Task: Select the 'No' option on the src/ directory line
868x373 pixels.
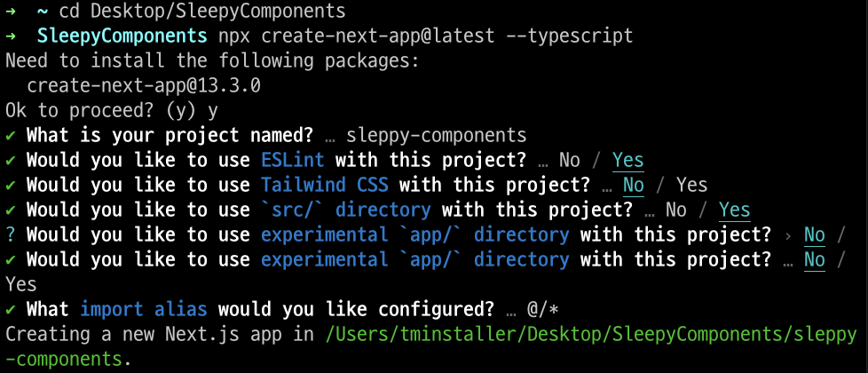Action: [x=676, y=210]
